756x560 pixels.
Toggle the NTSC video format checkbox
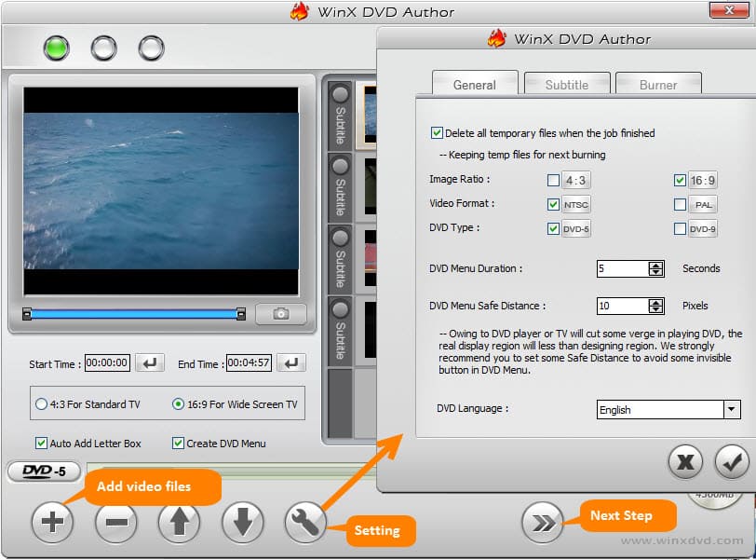tap(553, 204)
